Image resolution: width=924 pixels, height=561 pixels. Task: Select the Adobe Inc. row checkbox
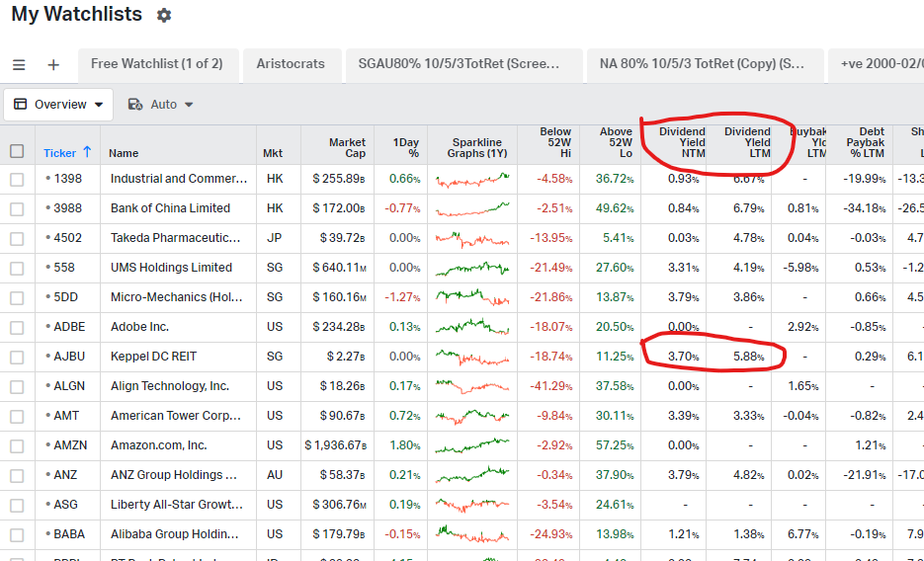pos(17,328)
